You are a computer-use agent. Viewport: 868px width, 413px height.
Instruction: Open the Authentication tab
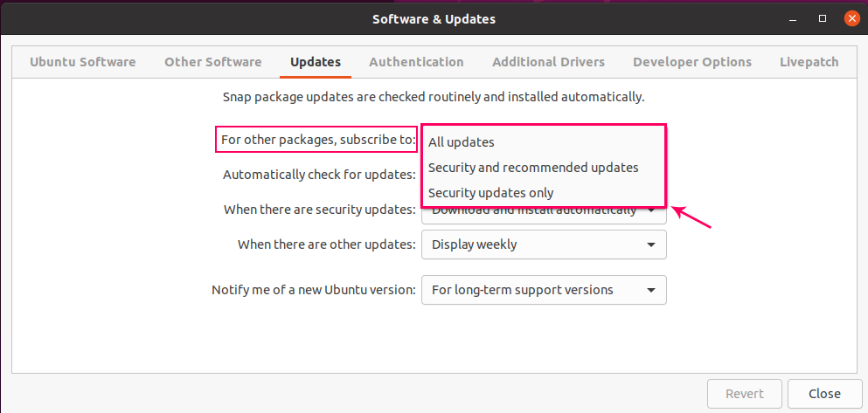(x=416, y=62)
